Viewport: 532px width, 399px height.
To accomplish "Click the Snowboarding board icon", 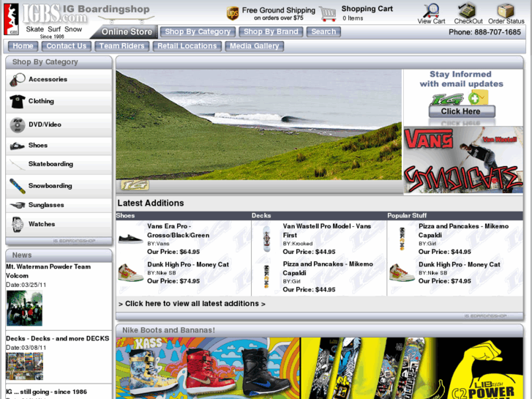I will [x=18, y=186].
